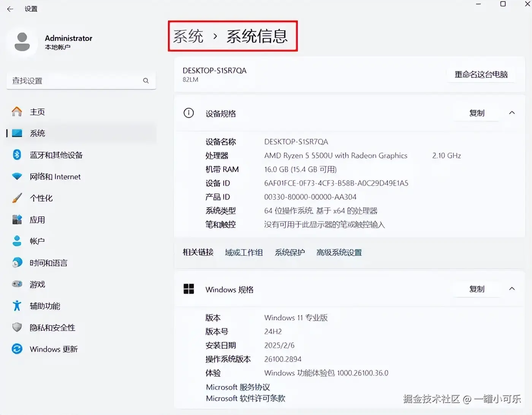The width and height of the screenshot is (532, 415).
Task: Open 高级系统设置 link
Action: tap(339, 252)
